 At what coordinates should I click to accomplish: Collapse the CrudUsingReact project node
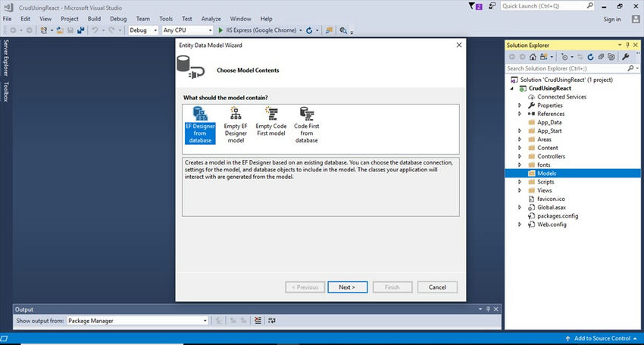(x=511, y=89)
